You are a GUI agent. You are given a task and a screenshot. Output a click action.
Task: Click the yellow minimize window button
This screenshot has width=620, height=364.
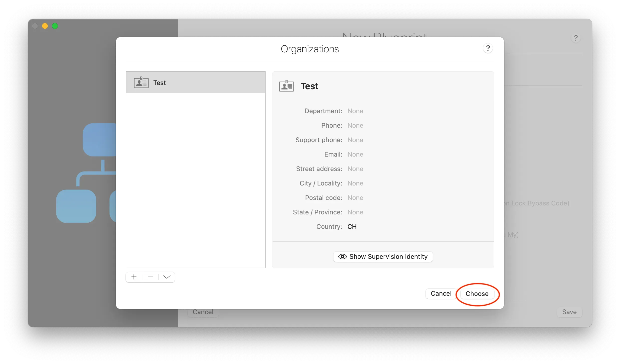[x=45, y=26]
